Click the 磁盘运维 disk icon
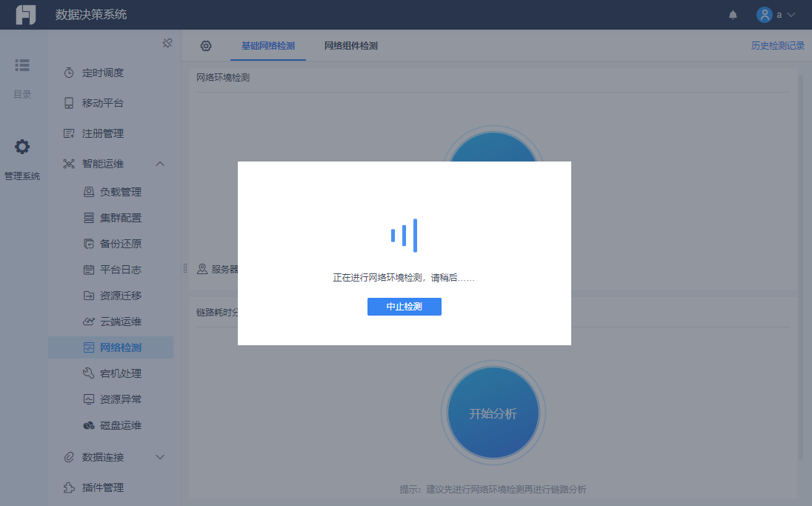This screenshot has height=506, width=812. tap(89, 425)
